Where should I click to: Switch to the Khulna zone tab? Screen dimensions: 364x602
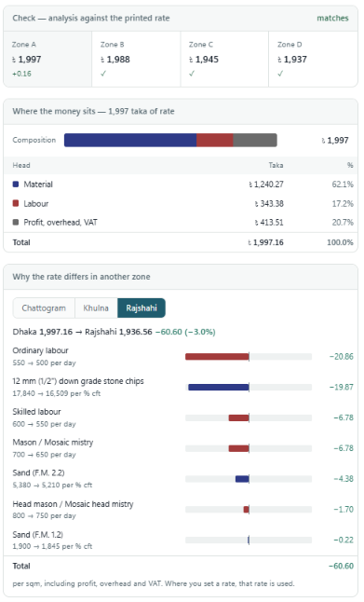tap(96, 308)
